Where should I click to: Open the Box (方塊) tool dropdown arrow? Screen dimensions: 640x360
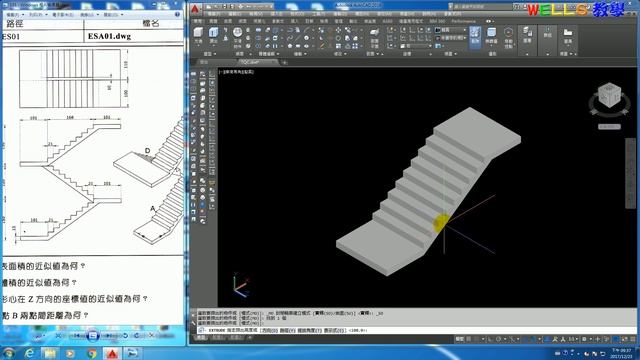click(x=198, y=46)
